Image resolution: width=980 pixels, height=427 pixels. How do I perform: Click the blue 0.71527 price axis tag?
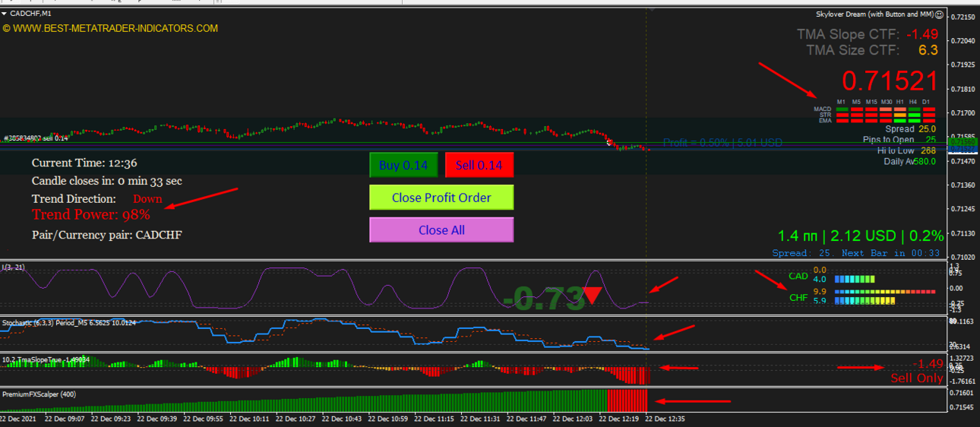tap(963, 150)
